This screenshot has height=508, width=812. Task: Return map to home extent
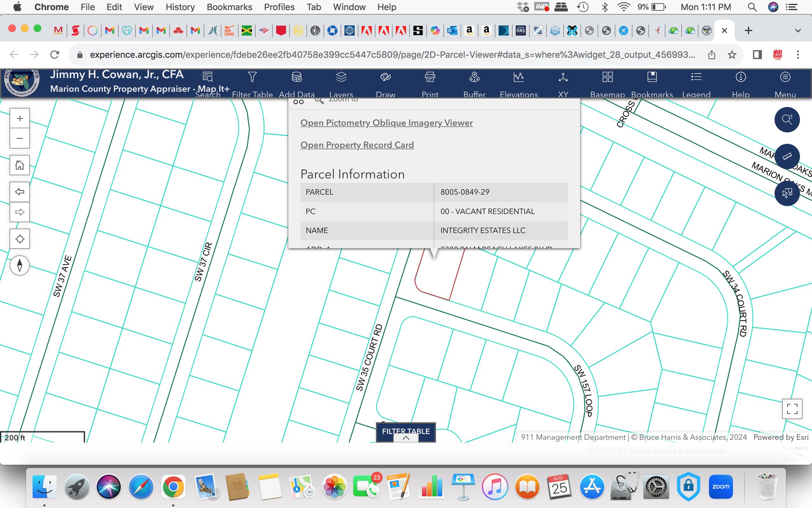pos(20,165)
